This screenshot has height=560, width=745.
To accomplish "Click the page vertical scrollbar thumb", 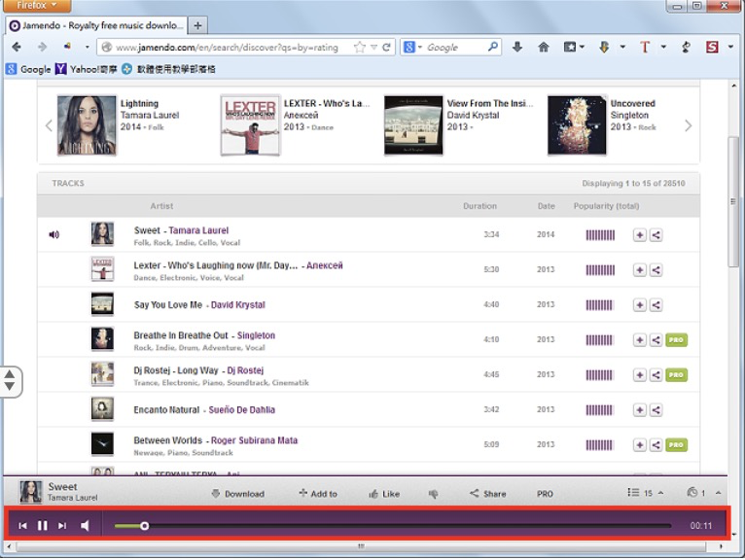I will [x=733, y=202].
